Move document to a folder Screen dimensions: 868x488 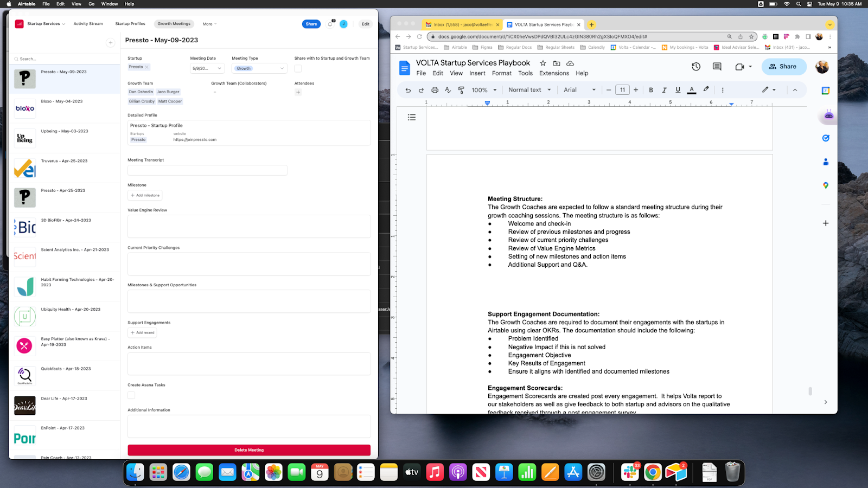[557, 63]
